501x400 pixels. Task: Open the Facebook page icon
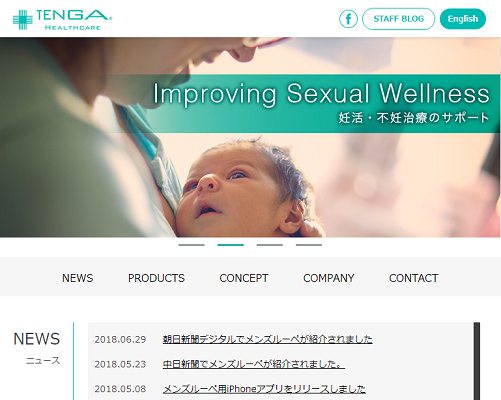tap(348, 19)
